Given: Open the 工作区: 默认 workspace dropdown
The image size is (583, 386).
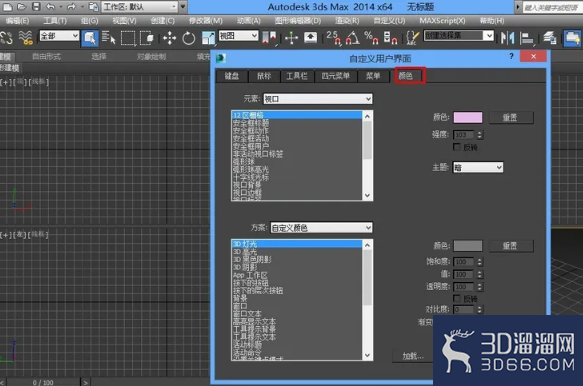Looking at the screenshot, I should coord(140,7).
